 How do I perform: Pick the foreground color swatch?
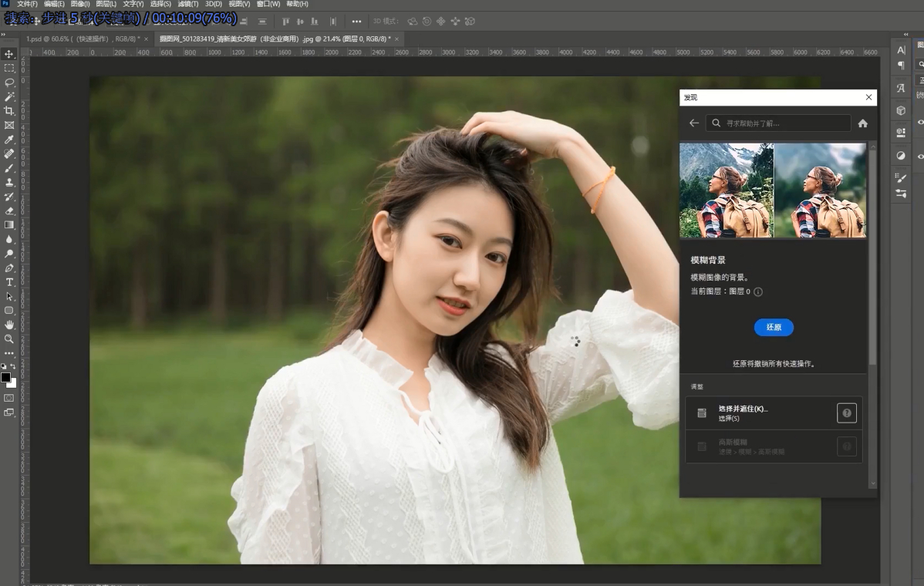pyautogui.click(x=5, y=378)
